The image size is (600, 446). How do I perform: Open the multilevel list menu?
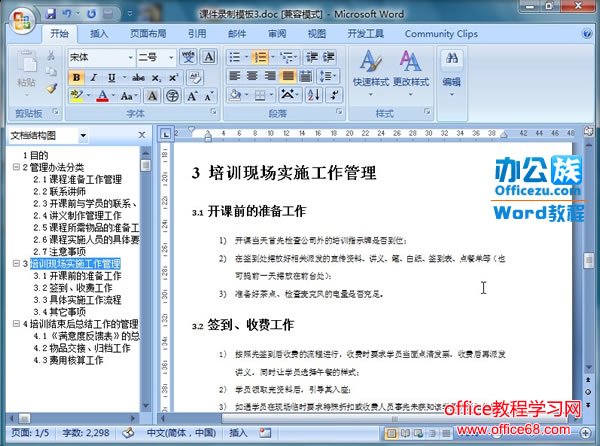click(289, 57)
